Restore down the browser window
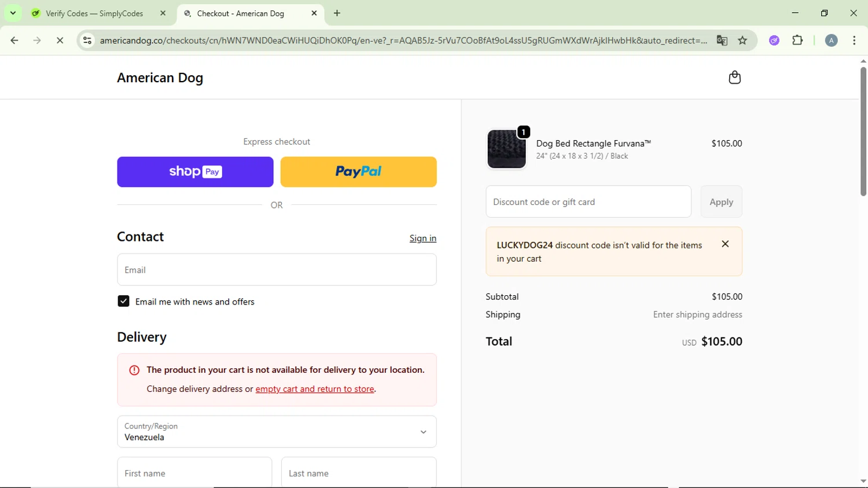This screenshot has height=488, width=868. (825, 13)
